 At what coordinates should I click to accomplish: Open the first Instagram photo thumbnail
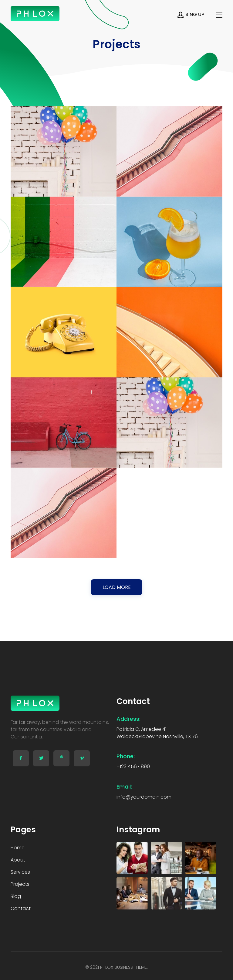click(132, 857)
